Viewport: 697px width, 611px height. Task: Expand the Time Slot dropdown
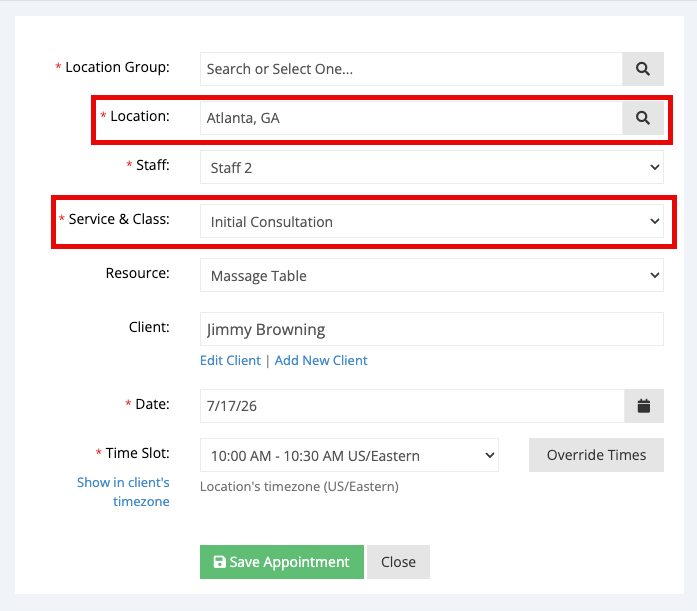coord(349,455)
